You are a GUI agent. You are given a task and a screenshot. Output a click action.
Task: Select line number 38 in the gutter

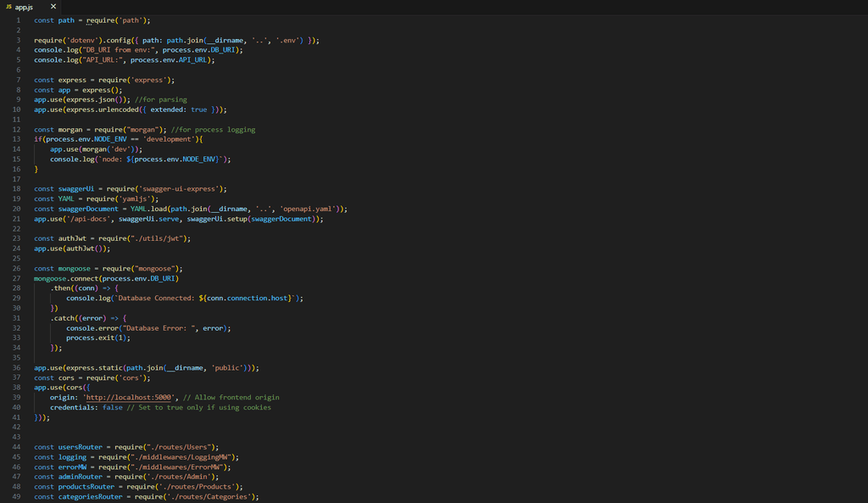click(18, 397)
